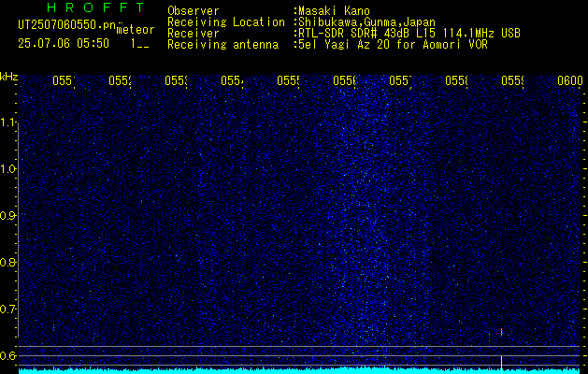Click the 0.8 kHz frequency tick label
This screenshot has height=374, width=588.
8,262
